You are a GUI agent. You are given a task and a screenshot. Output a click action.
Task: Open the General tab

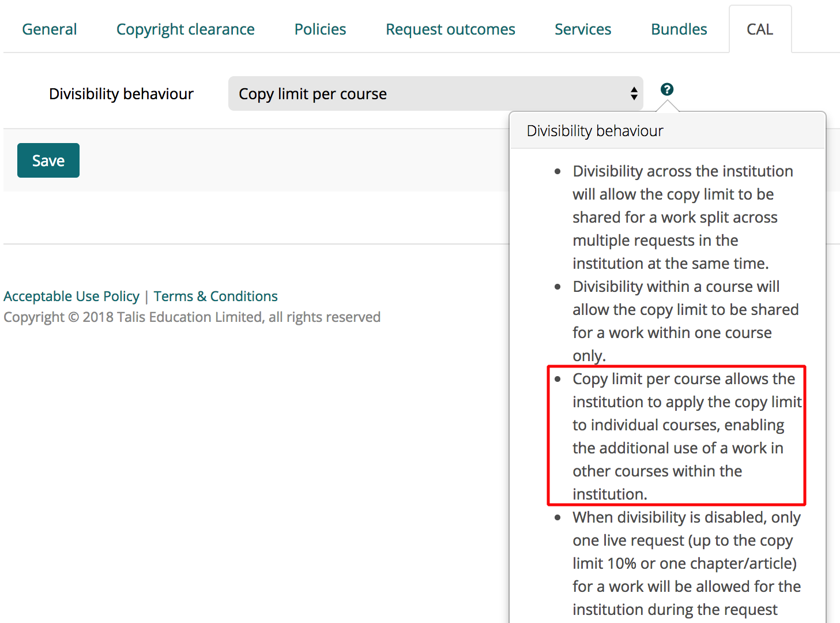point(49,29)
